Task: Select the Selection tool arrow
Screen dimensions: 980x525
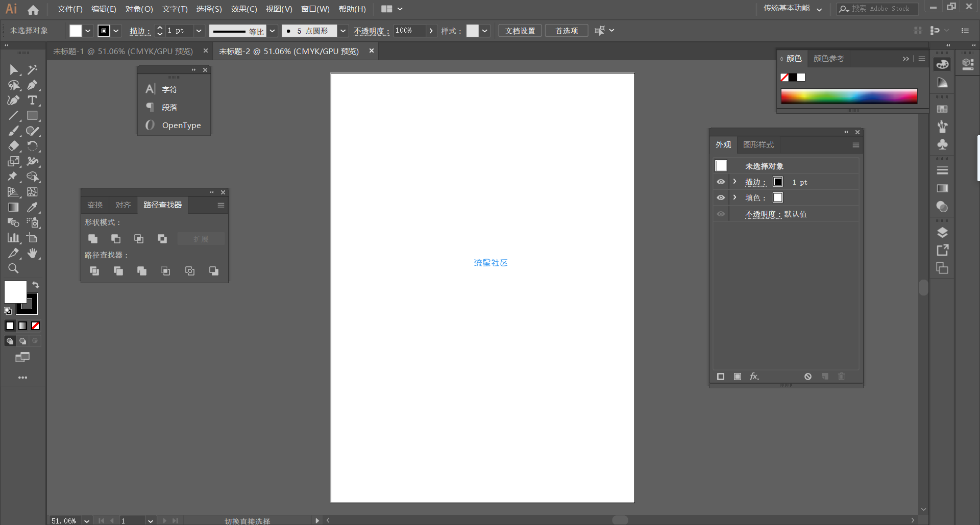Action: coord(13,70)
